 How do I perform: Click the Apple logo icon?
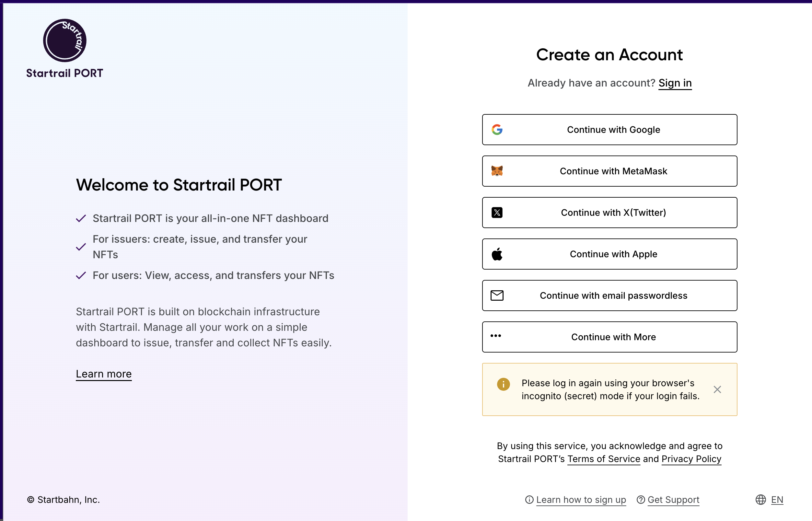[497, 254]
